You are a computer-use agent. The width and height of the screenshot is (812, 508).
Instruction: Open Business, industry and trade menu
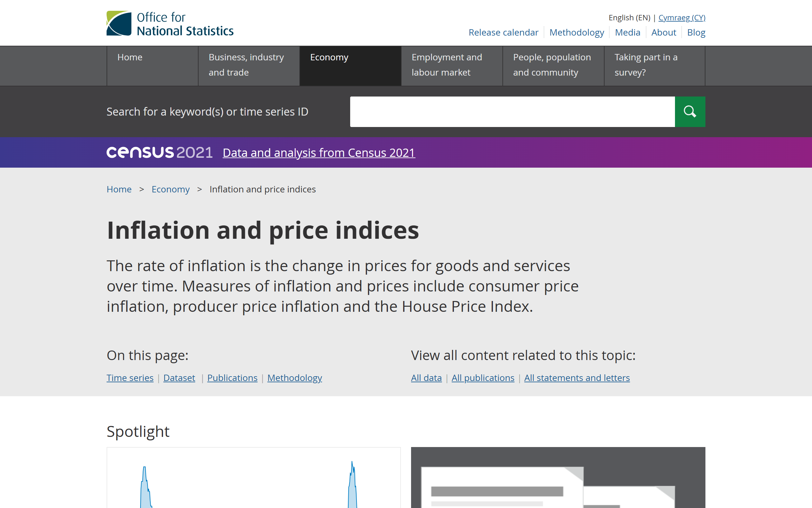(x=249, y=66)
